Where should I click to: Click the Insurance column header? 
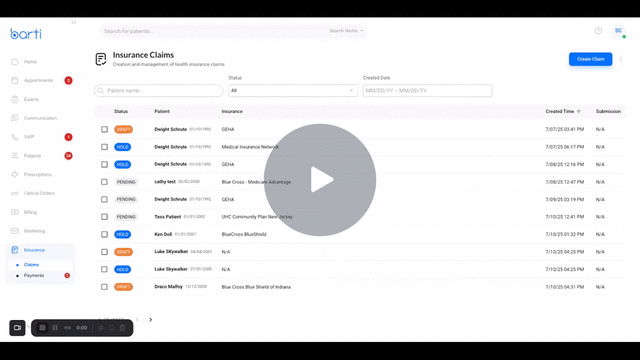tap(232, 111)
